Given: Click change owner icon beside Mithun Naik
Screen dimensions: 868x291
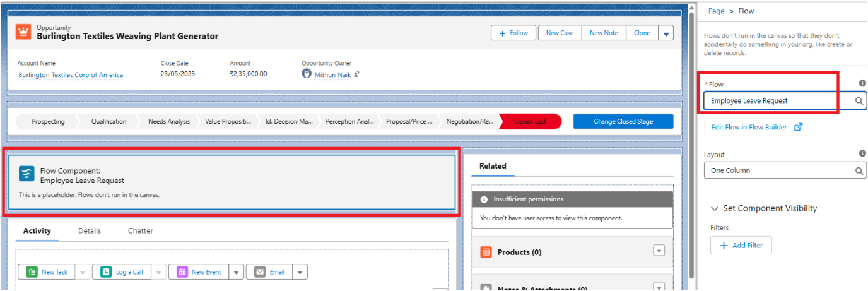Looking at the screenshot, I should coord(356,74).
